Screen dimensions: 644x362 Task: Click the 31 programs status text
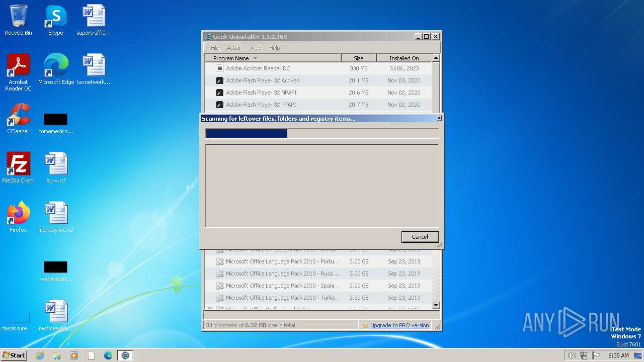pos(250,325)
